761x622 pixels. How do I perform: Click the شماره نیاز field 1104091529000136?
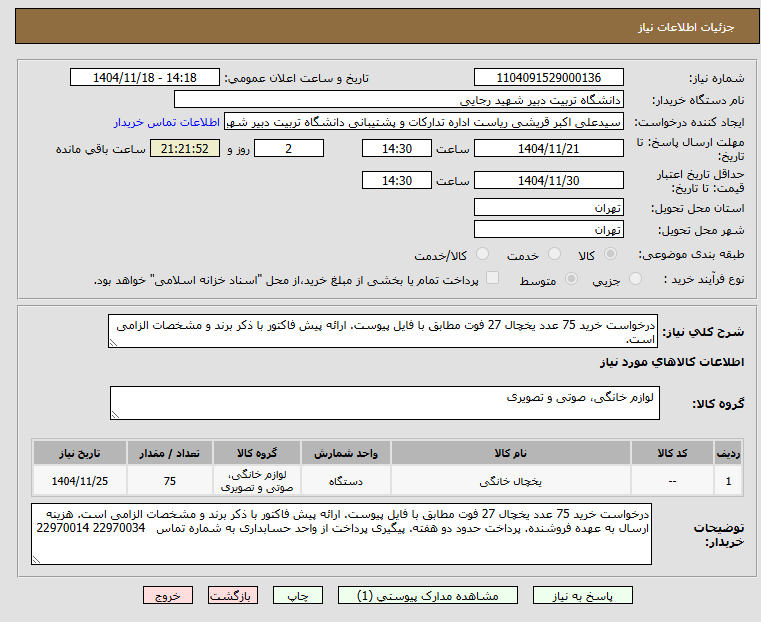point(548,77)
